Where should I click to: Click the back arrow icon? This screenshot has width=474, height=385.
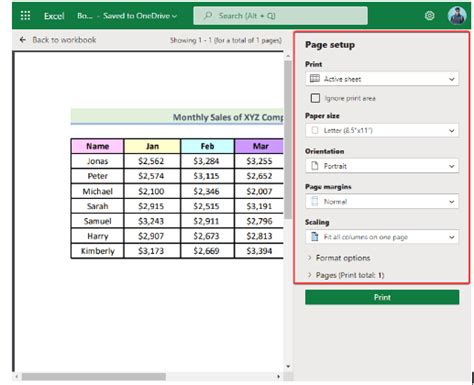click(x=22, y=40)
